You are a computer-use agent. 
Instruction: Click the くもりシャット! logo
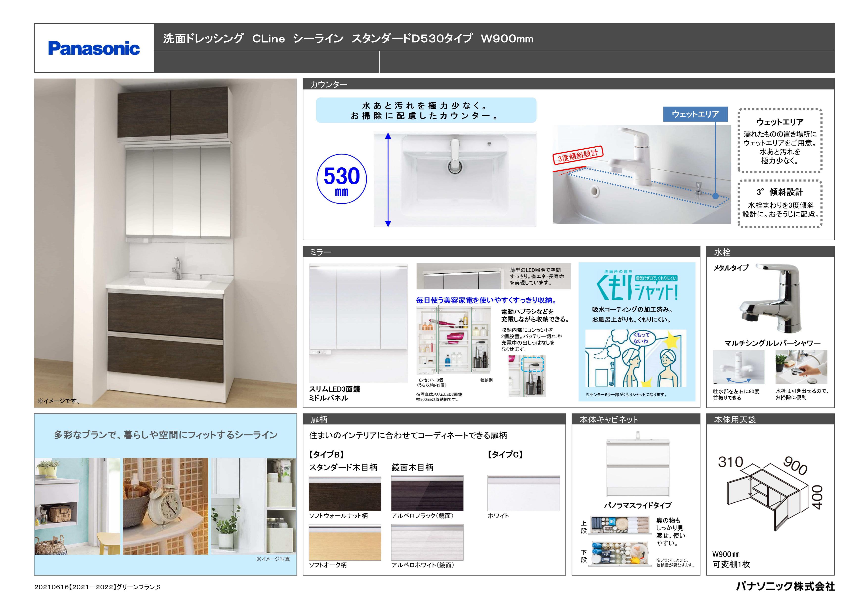637,285
